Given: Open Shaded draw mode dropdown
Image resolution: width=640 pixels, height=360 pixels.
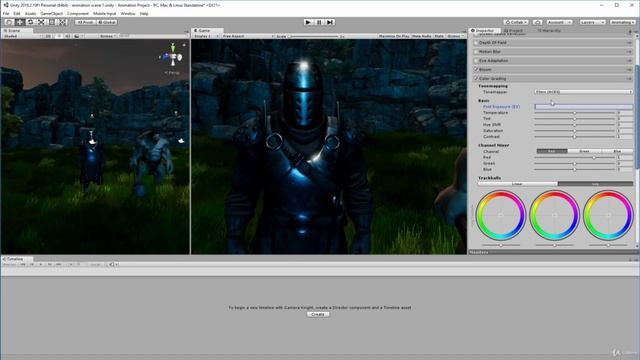Looking at the screenshot, I should pyautogui.click(x=22, y=36).
